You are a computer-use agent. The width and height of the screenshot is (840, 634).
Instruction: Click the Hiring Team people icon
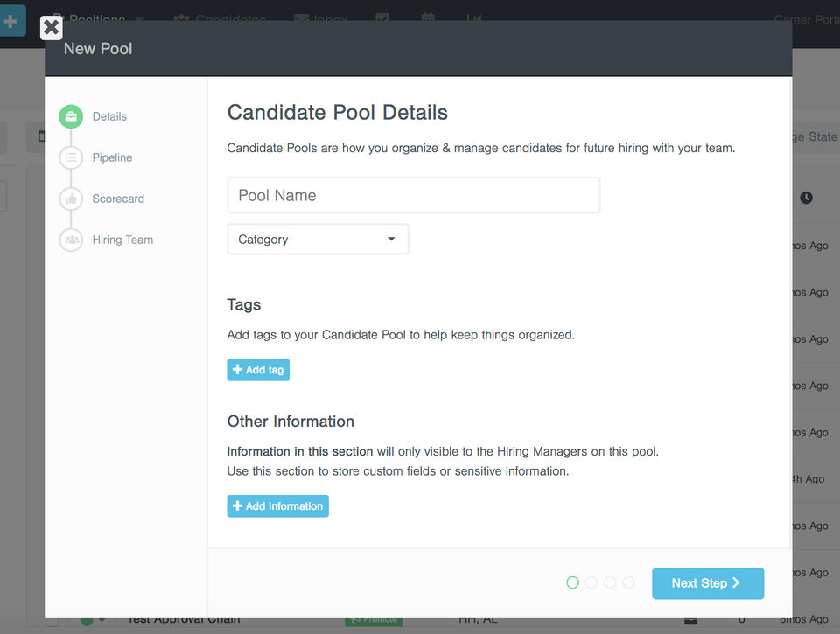point(71,240)
